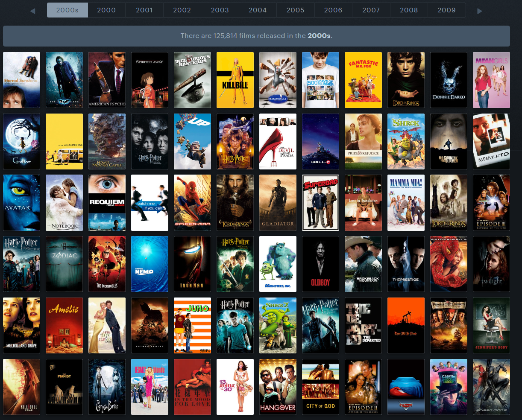Open the 2009 year tab

pyautogui.click(x=447, y=10)
